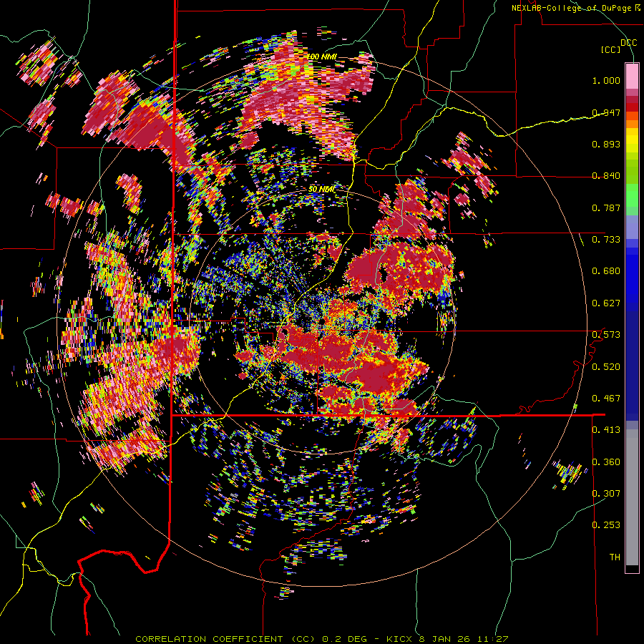Select the 0.733 legend value
644x644 pixels.
point(606,240)
